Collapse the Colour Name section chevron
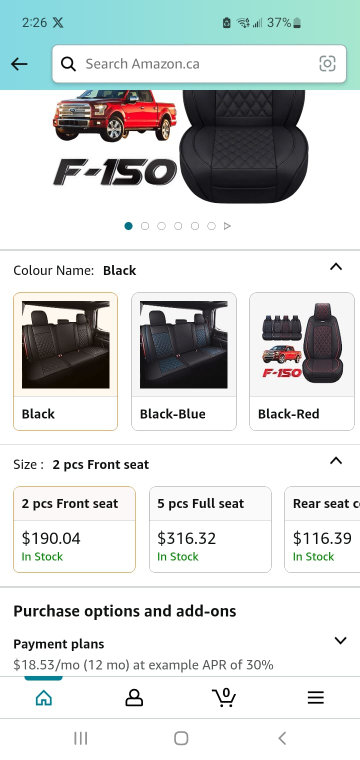 [x=336, y=267]
